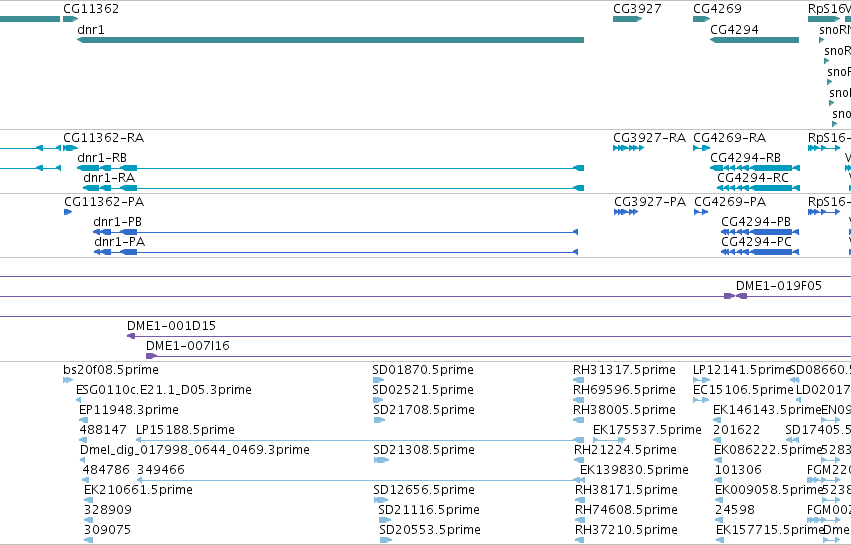Open the dnr1-PA coding sequence label
Screen dimensions: 851x545
[x=119, y=242]
